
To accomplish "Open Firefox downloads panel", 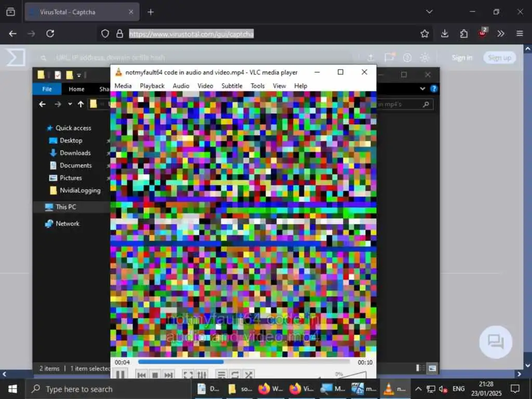I will point(445,34).
